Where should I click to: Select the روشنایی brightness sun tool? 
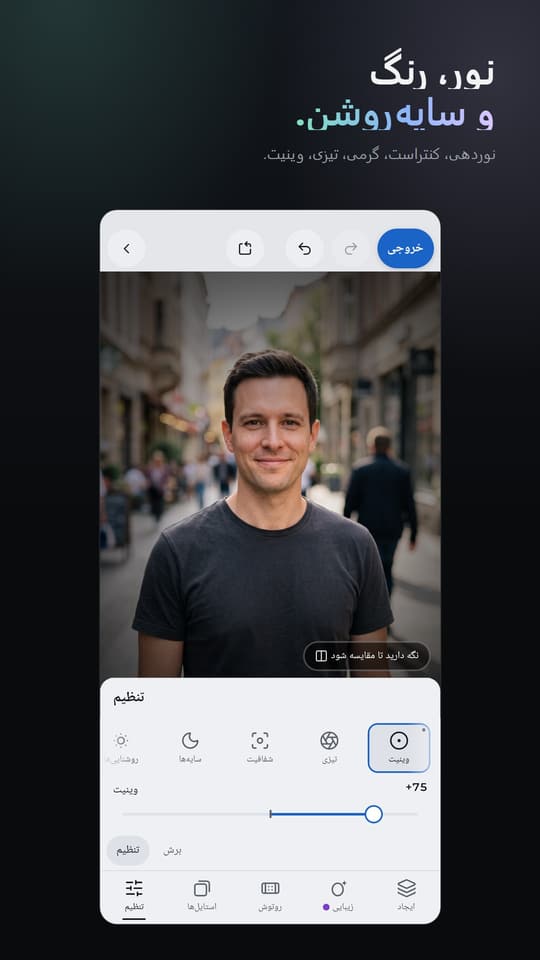121,748
